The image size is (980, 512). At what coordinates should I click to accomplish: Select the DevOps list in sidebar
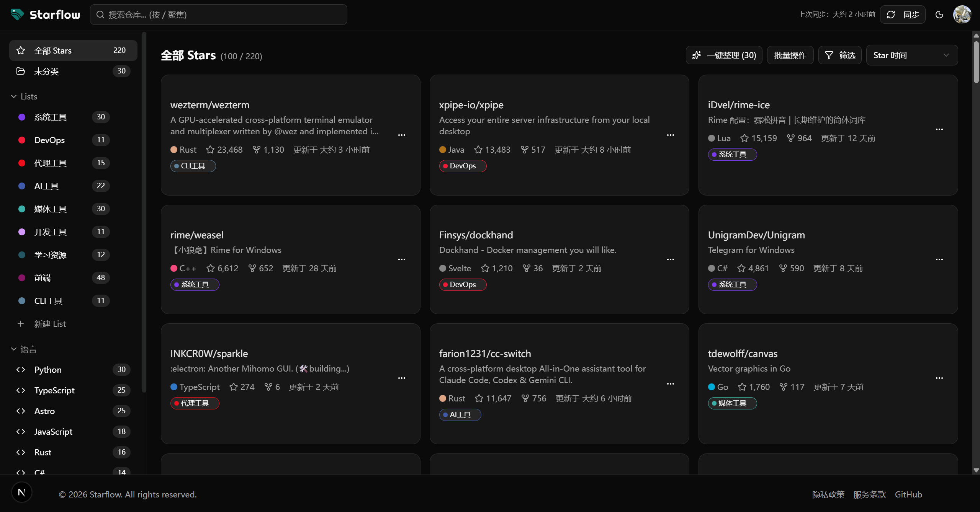click(64, 140)
